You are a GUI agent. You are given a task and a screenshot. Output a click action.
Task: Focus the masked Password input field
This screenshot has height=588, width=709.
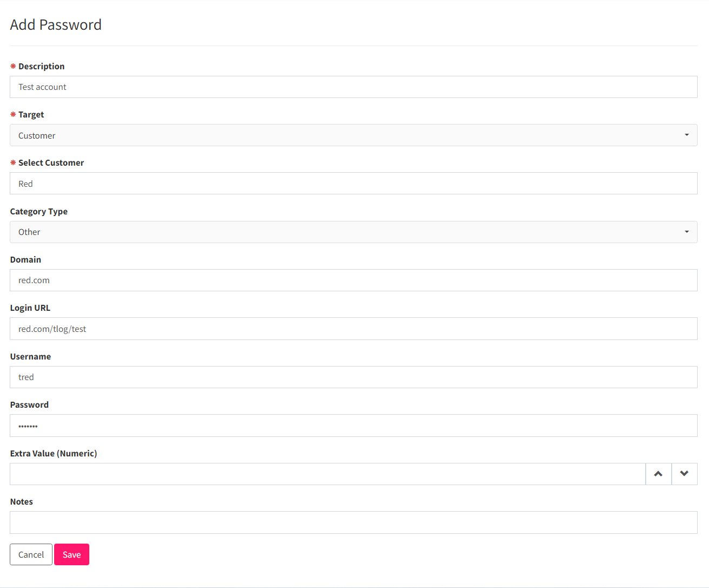(353, 426)
